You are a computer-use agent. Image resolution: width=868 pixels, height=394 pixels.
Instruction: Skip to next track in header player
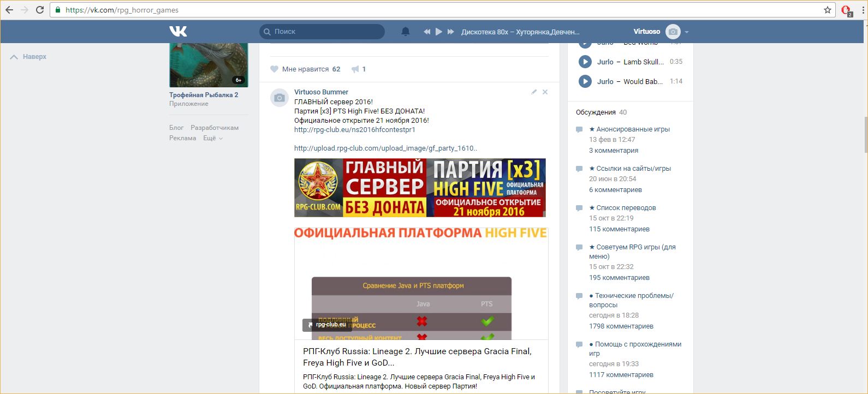coord(450,32)
